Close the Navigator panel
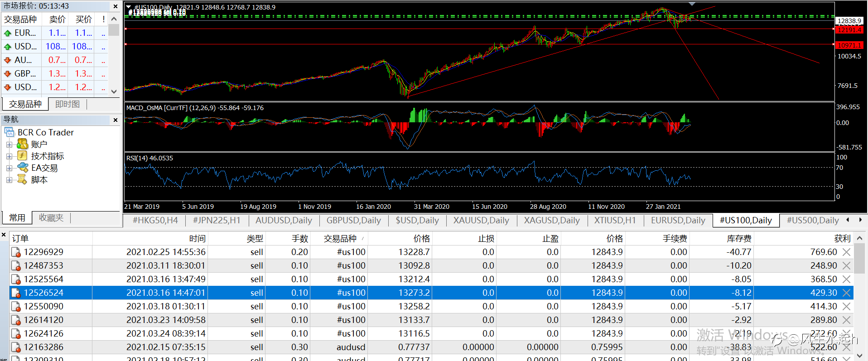The image size is (868, 361). (115, 120)
